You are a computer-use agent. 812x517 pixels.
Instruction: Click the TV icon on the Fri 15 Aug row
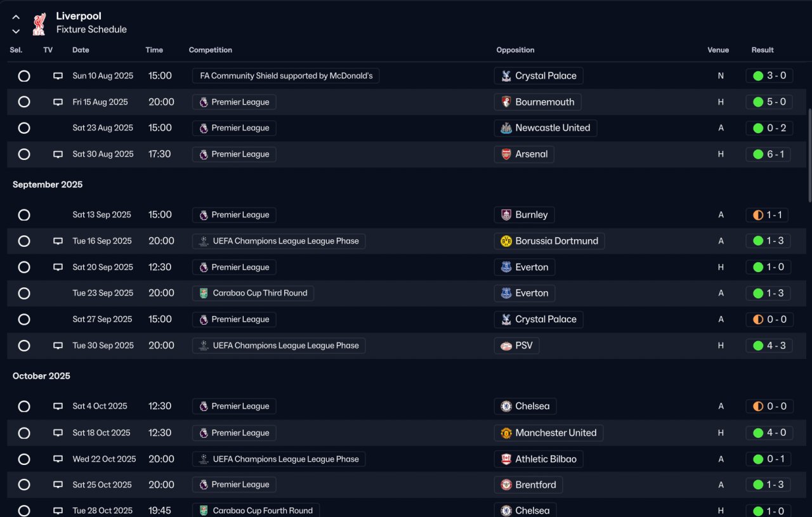tap(58, 102)
